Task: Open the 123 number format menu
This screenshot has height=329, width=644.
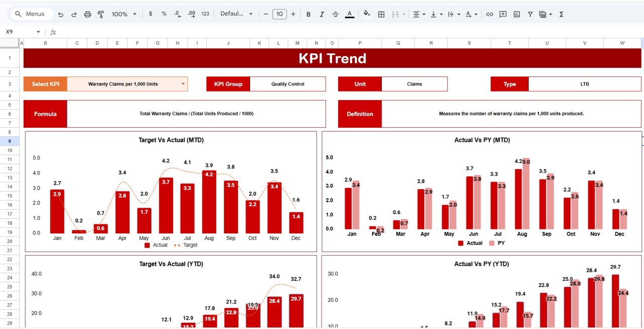Action: click(x=205, y=14)
